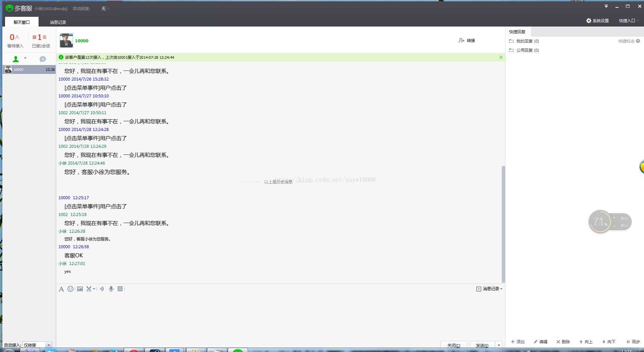Select the 10000 conversation in the session list
This screenshot has height=352, width=644.
pos(29,70)
